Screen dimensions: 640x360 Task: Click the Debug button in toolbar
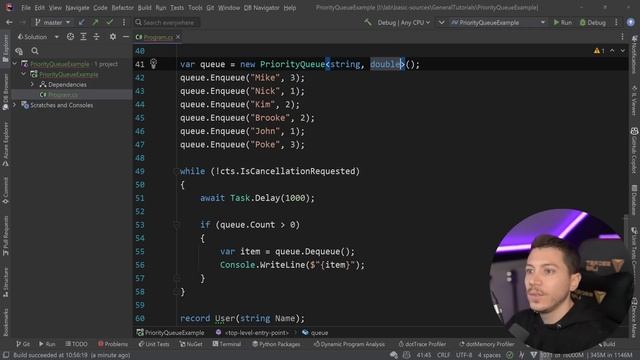[593, 22]
